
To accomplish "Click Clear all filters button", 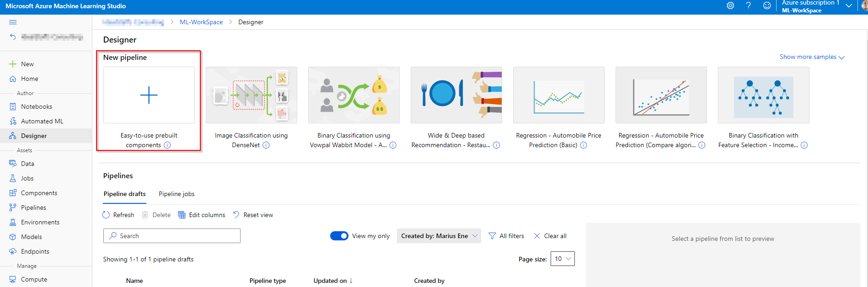I will (550, 236).
